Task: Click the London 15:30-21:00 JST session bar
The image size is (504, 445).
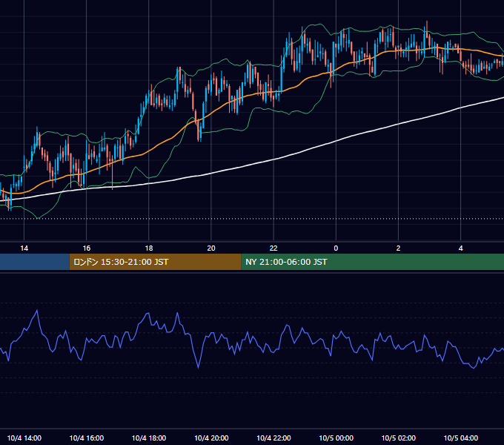Action: pyautogui.click(x=155, y=262)
